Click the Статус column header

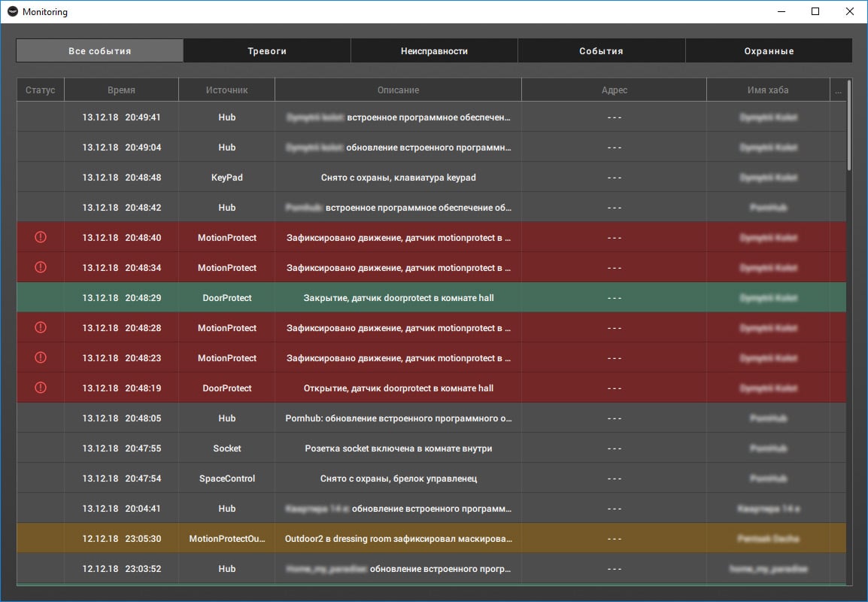click(x=40, y=90)
